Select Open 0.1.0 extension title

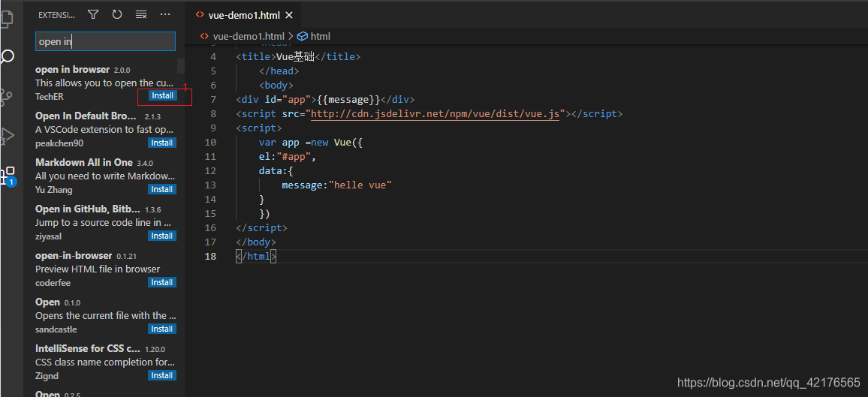tap(47, 302)
